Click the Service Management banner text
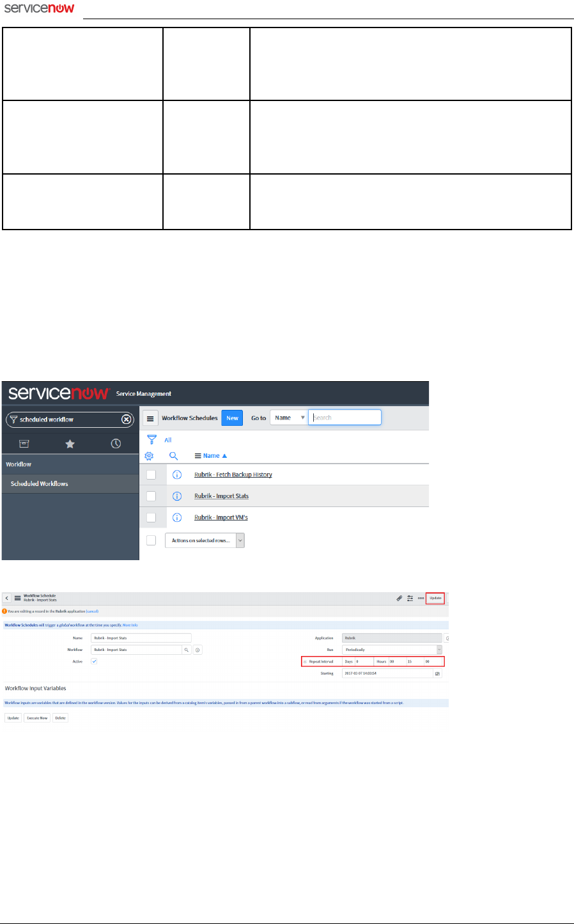This screenshot has height=924, width=574. (x=144, y=394)
